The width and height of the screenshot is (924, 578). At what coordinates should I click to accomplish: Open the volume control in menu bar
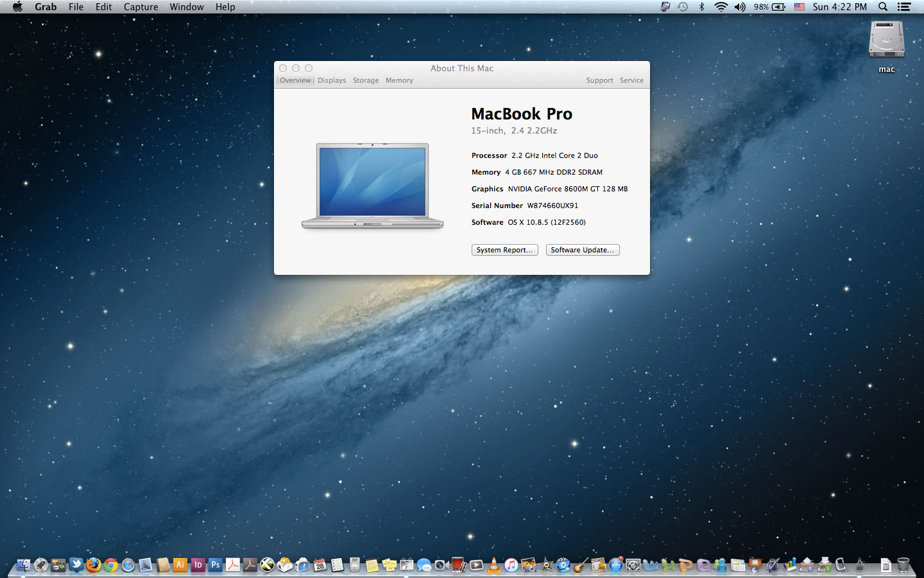(x=740, y=7)
